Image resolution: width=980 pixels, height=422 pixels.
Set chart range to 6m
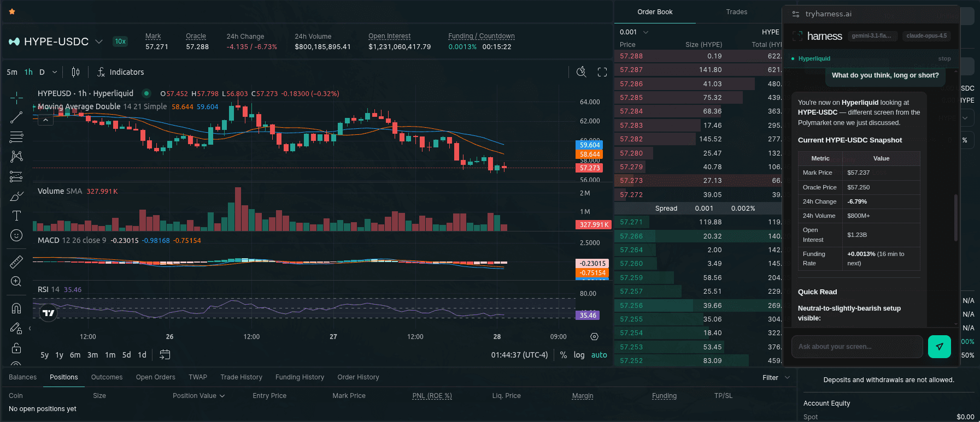point(75,355)
